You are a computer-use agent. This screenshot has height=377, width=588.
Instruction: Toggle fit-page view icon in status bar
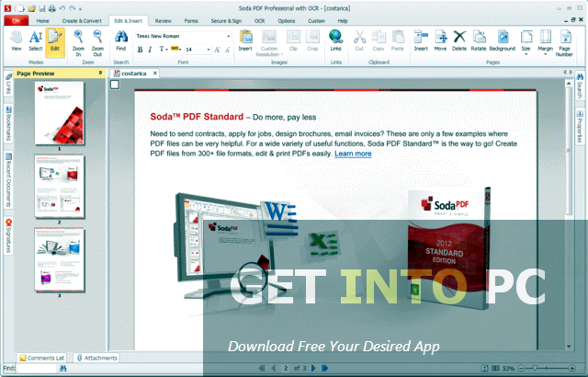[484, 369]
